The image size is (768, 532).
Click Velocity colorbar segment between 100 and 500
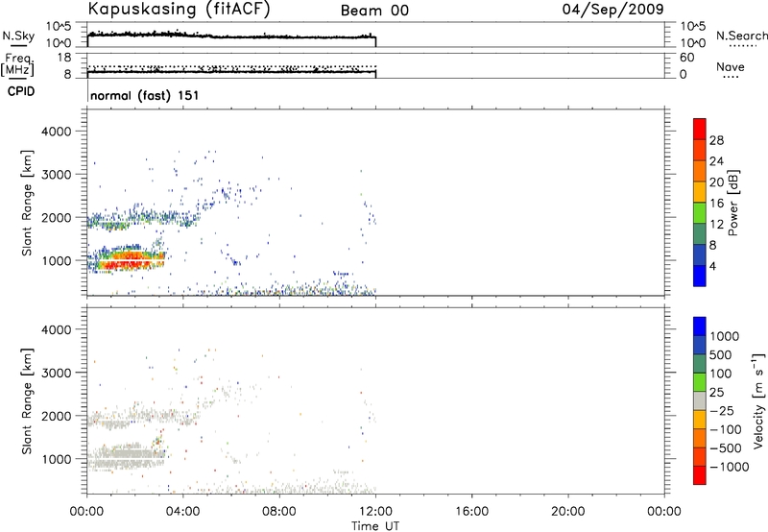700,364
